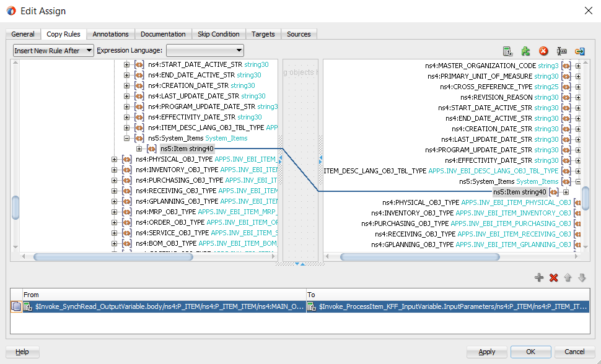Expand left ns4:PHYSICAL_OBJ_TYPE node
Screen dimensions: 601x364
click(114, 159)
